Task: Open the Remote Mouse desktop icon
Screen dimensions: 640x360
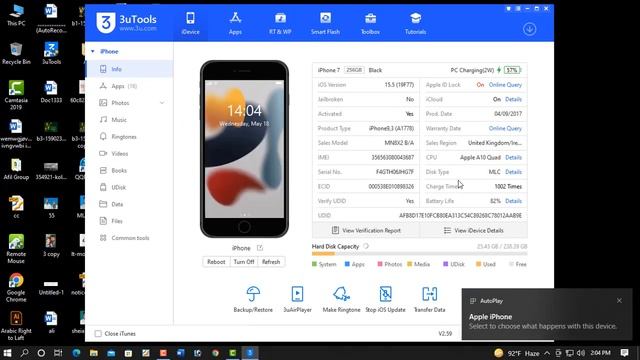Action: [16, 249]
